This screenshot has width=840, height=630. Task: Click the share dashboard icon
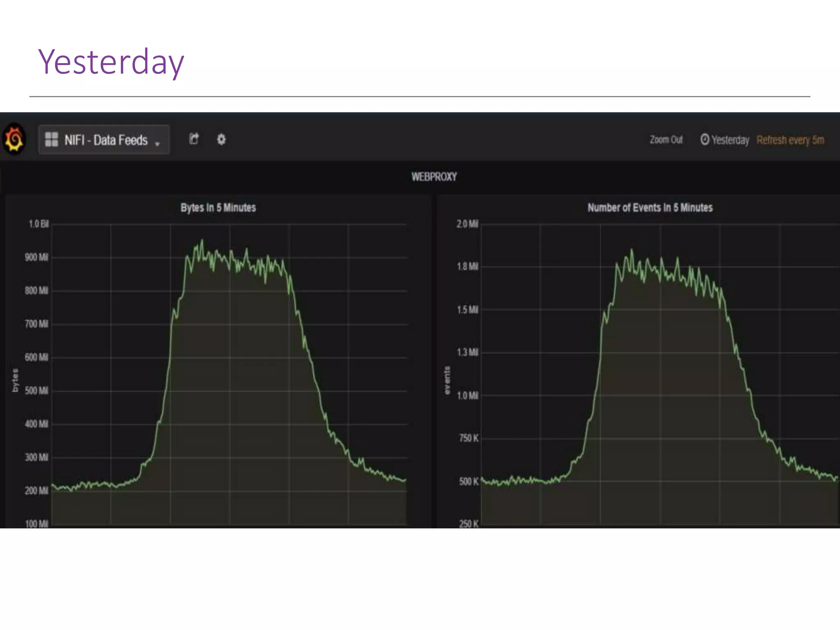click(x=194, y=139)
